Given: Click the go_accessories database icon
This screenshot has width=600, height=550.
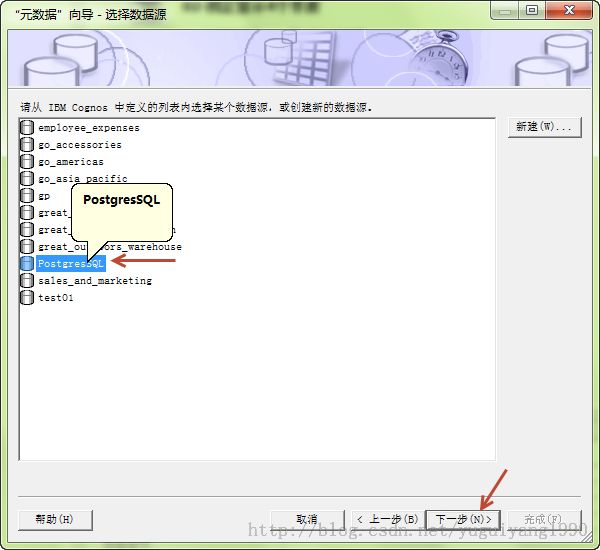Looking at the screenshot, I should click(x=27, y=144).
